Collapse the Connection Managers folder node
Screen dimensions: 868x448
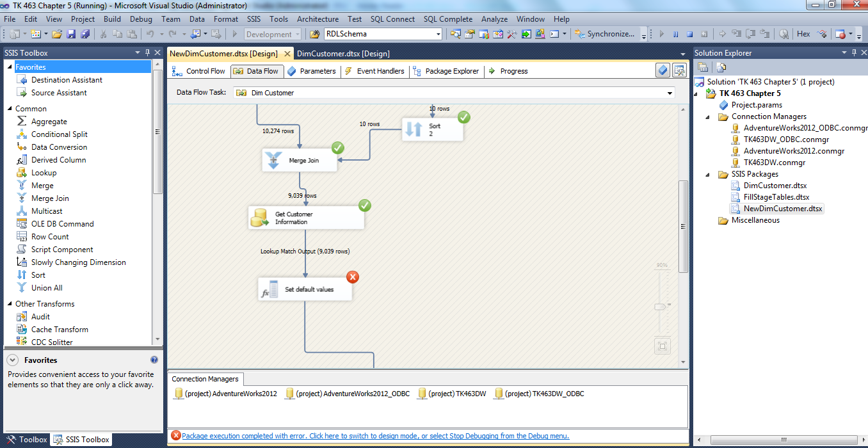(x=708, y=117)
